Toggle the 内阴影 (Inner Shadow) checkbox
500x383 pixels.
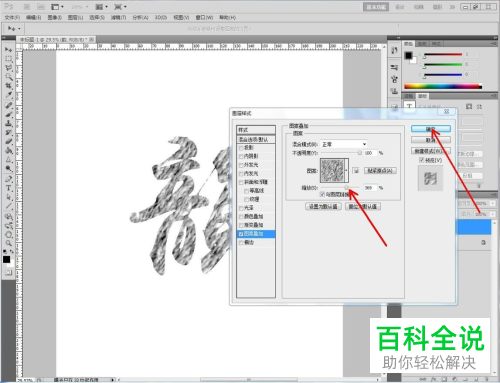point(241,156)
